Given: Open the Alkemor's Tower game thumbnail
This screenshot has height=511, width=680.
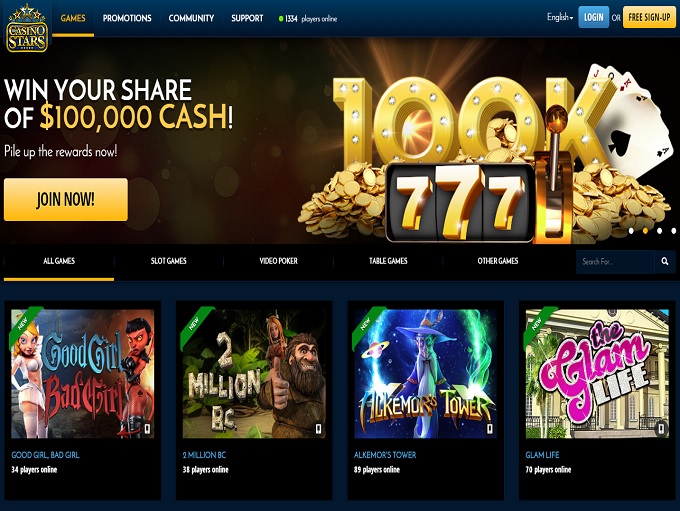Looking at the screenshot, I should coord(425,373).
